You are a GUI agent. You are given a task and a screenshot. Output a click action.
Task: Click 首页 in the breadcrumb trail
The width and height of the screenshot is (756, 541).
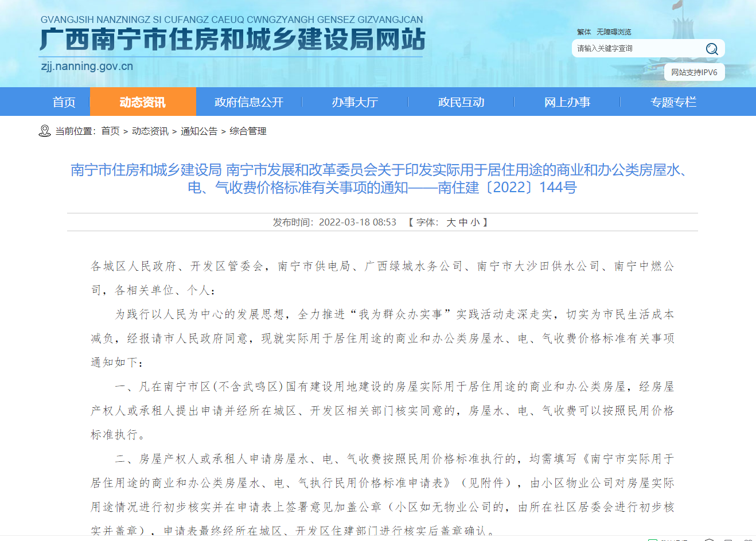point(110,131)
